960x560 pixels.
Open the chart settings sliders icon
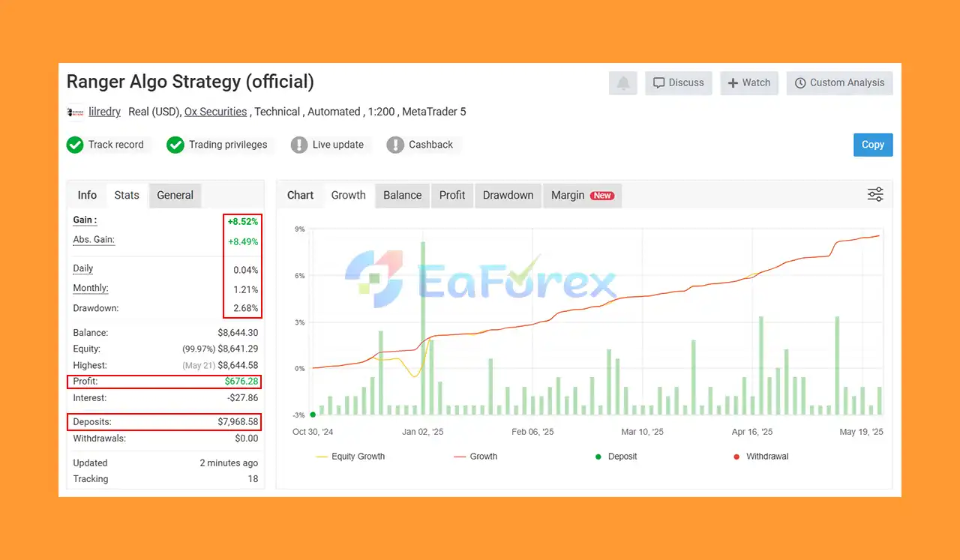coord(875,195)
